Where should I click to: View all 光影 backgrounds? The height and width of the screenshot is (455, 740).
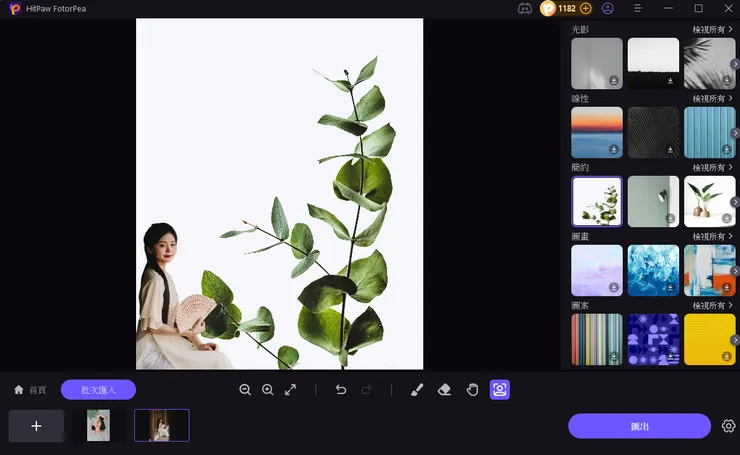click(x=712, y=30)
